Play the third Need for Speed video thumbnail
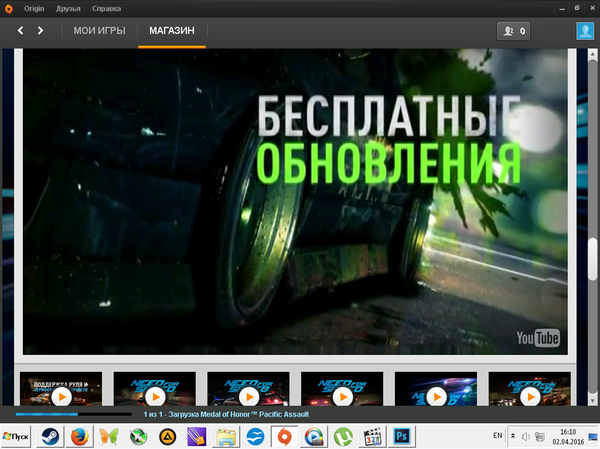This screenshot has height=449, width=600. (x=248, y=389)
